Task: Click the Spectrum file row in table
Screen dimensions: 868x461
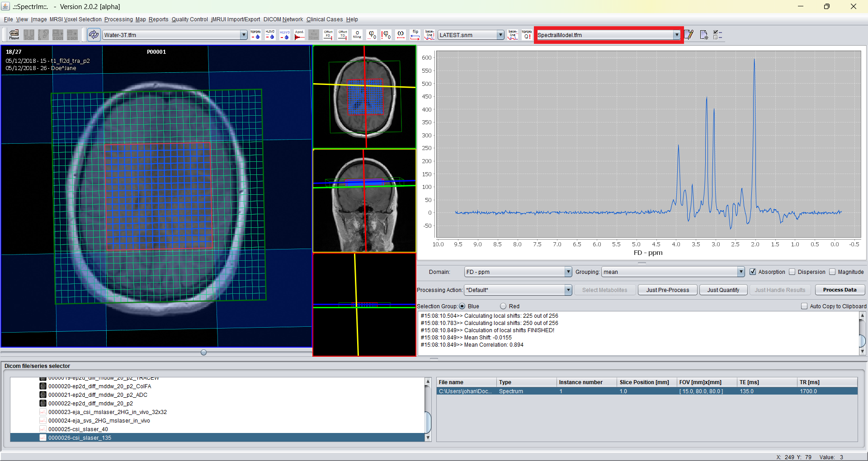Action: [647, 391]
